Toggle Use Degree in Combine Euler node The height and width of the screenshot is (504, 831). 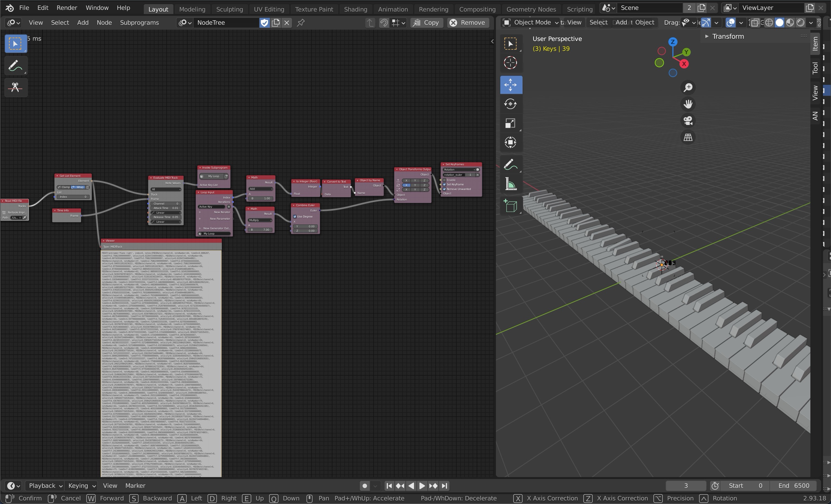tap(295, 217)
